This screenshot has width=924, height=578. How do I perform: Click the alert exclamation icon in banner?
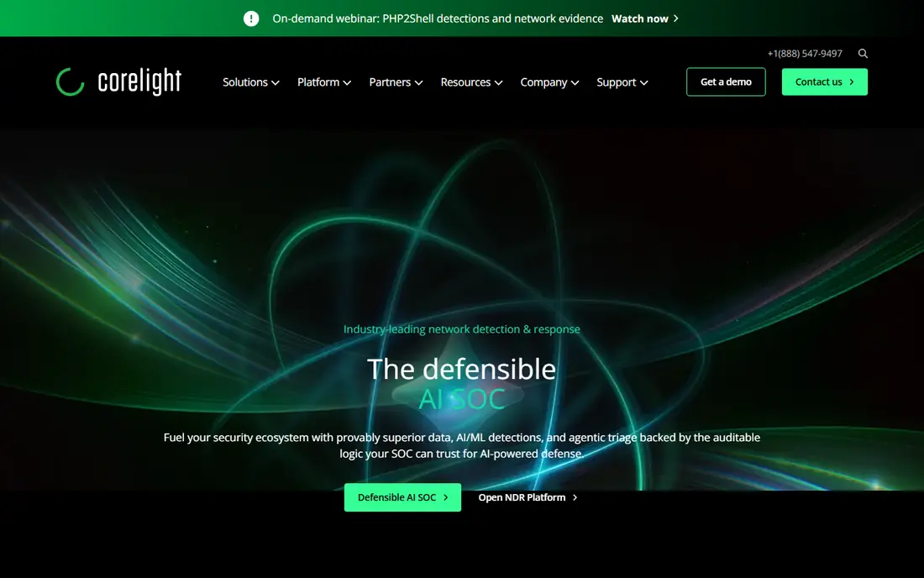point(251,18)
